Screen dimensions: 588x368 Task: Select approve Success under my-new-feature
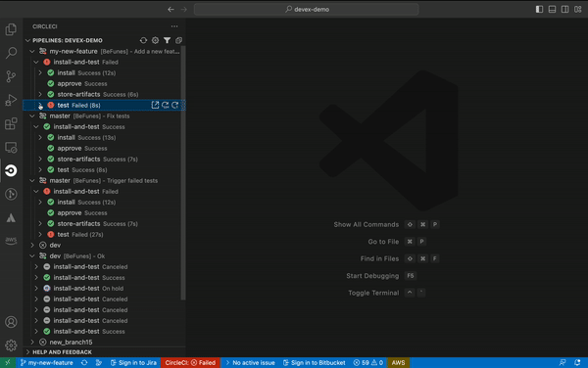(x=102, y=83)
